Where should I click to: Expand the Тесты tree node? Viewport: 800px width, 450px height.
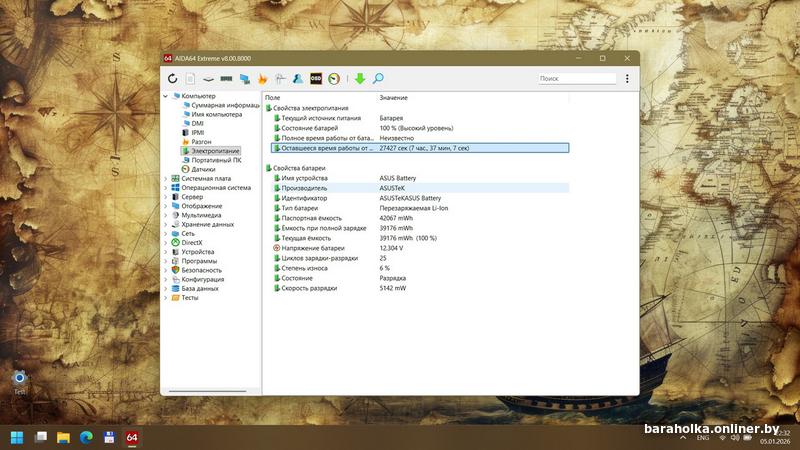coord(166,298)
